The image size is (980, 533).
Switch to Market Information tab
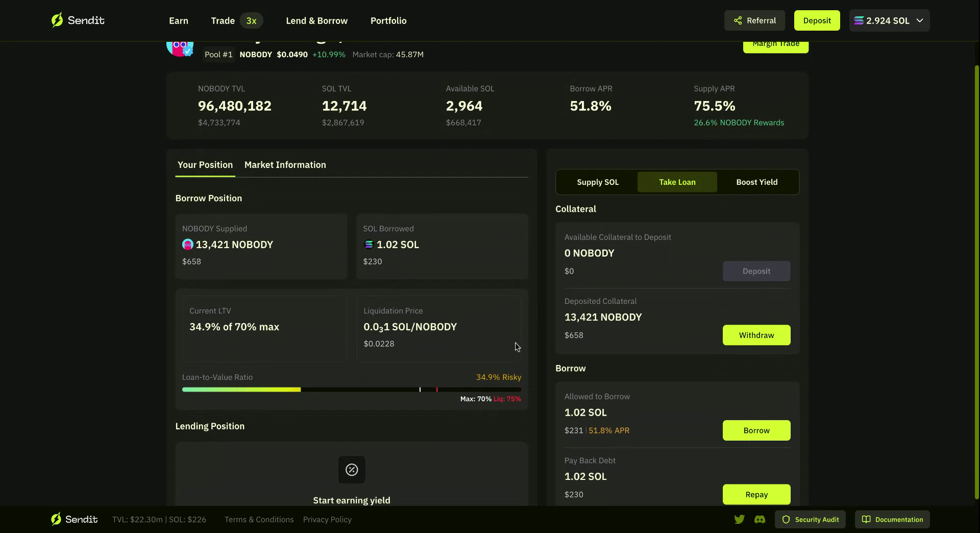click(285, 165)
